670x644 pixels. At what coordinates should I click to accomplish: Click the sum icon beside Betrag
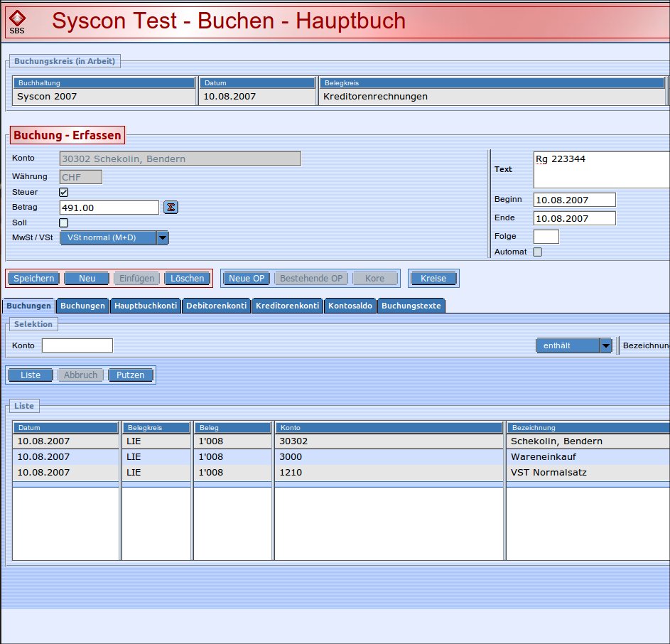pyautogui.click(x=171, y=208)
